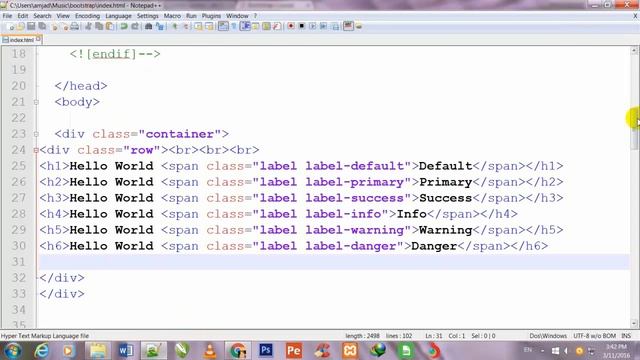Launch Internet Explorer from the taskbar
The height and width of the screenshot is (360, 640).
click(x=42, y=351)
